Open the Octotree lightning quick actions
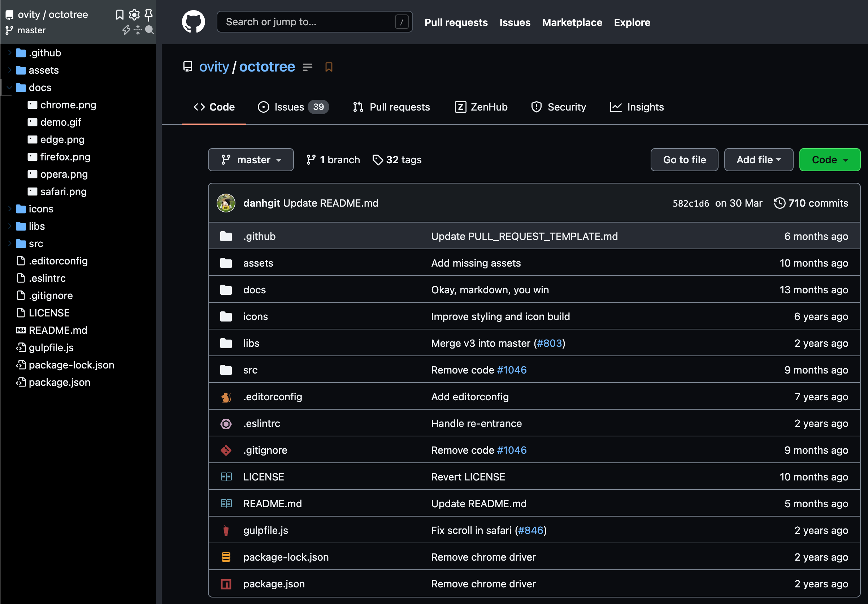 point(126,30)
